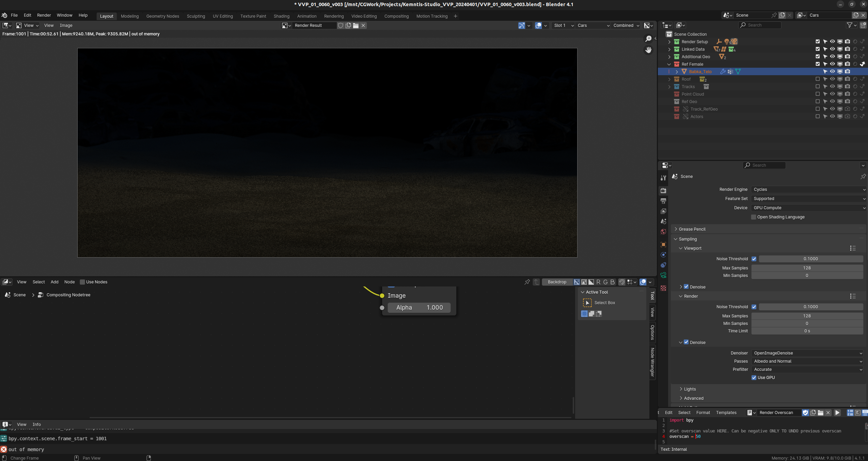Check the Roof collection exclude checkbox

818,79
